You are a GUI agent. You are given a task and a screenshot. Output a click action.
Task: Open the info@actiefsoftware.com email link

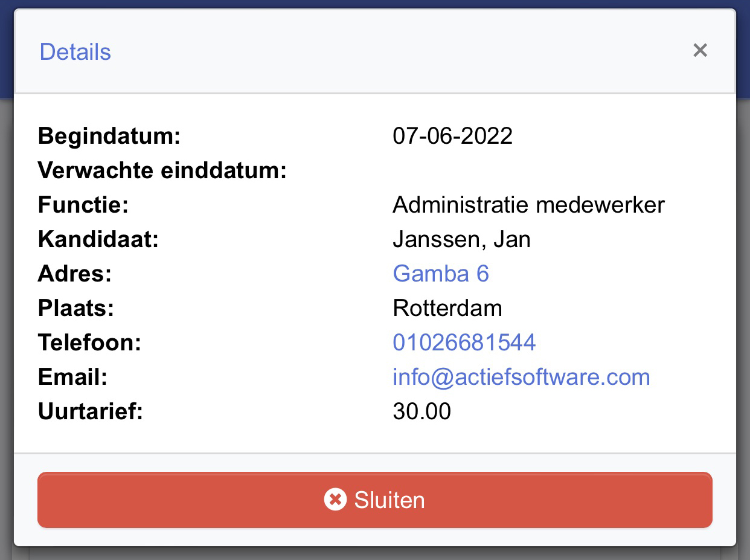coord(521,377)
